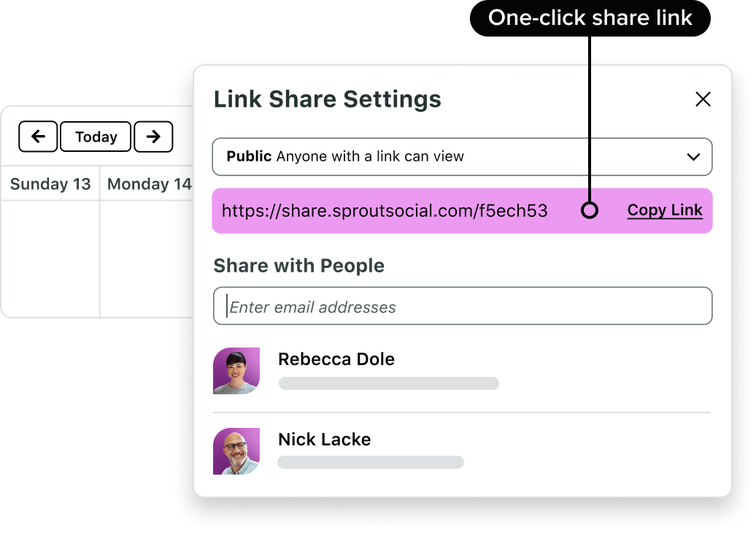Screen dimensions: 756x533
Task: Focus the Enter email addresses field
Action: 463,307
